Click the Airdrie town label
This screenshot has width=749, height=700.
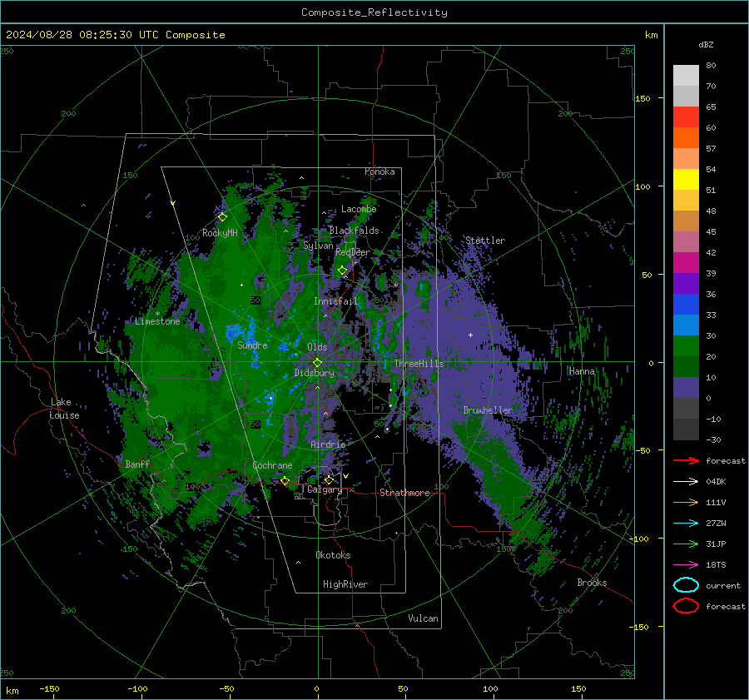coord(328,444)
